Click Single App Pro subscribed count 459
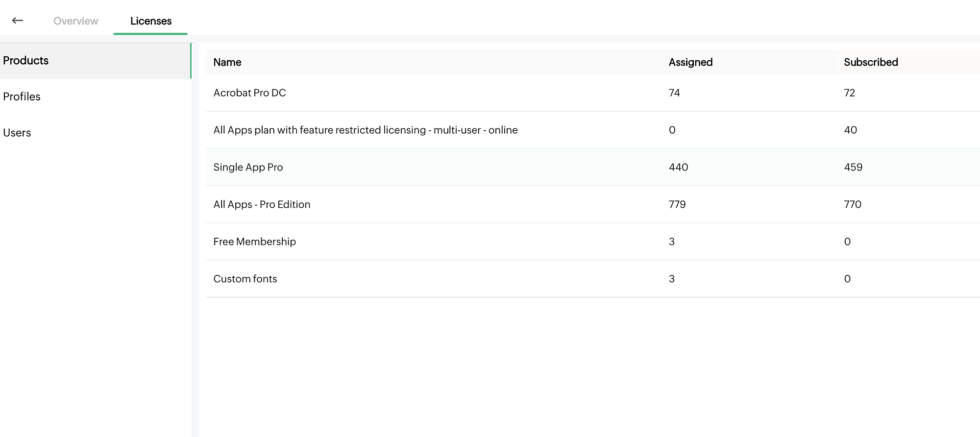980x437 pixels. [853, 168]
